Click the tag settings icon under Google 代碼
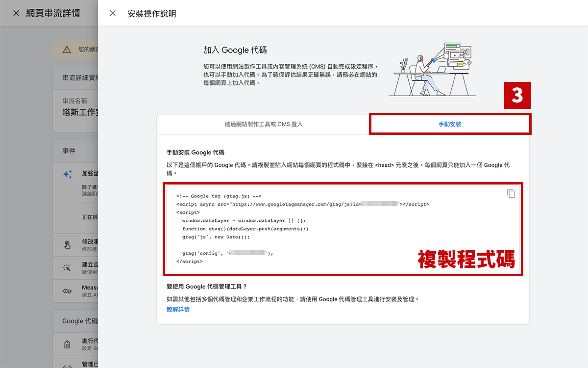The height and width of the screenshot is (368, 588). [x=67, y=344]
